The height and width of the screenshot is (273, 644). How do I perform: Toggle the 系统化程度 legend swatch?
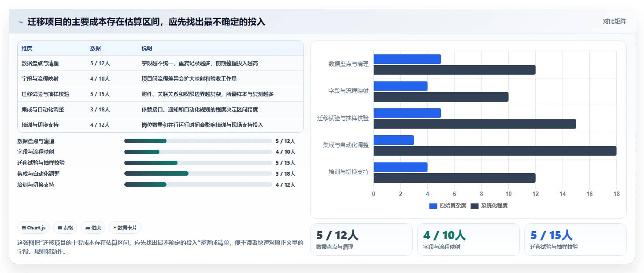pos(474,206)
